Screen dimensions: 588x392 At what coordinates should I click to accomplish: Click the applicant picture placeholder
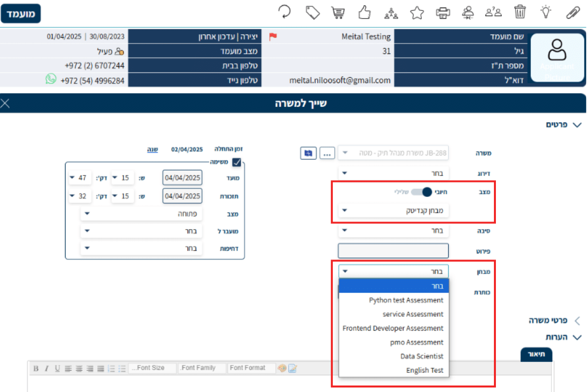[557, 57]
